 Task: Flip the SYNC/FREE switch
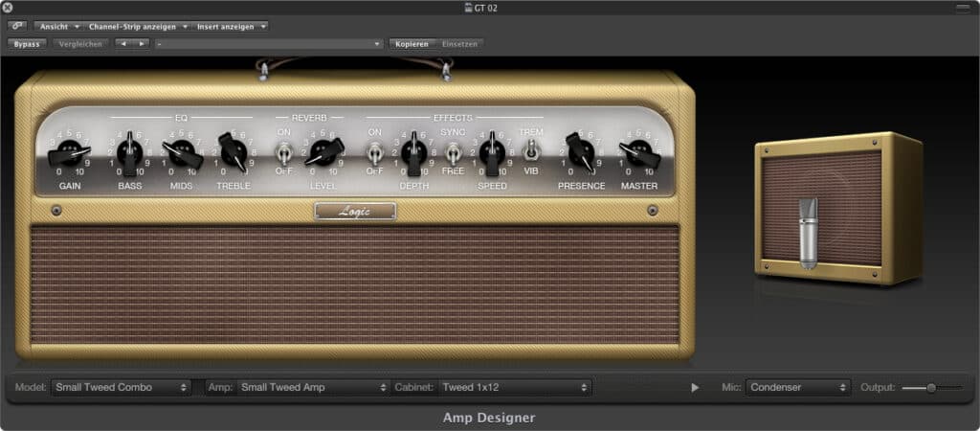452,152
